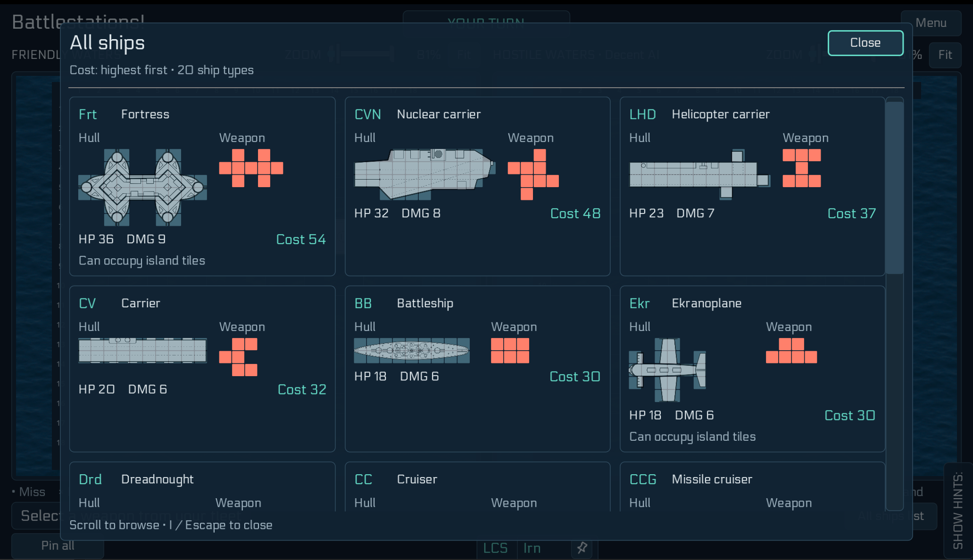Viewport: 973px width, 560px height.
Task: Select the Irn tab at bottom
Action: 532,548
